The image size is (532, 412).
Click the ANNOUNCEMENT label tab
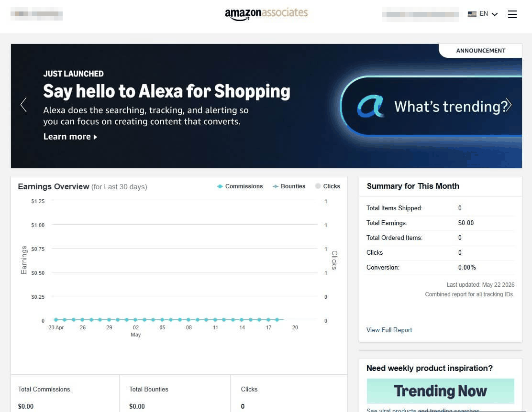click(480, 51)
